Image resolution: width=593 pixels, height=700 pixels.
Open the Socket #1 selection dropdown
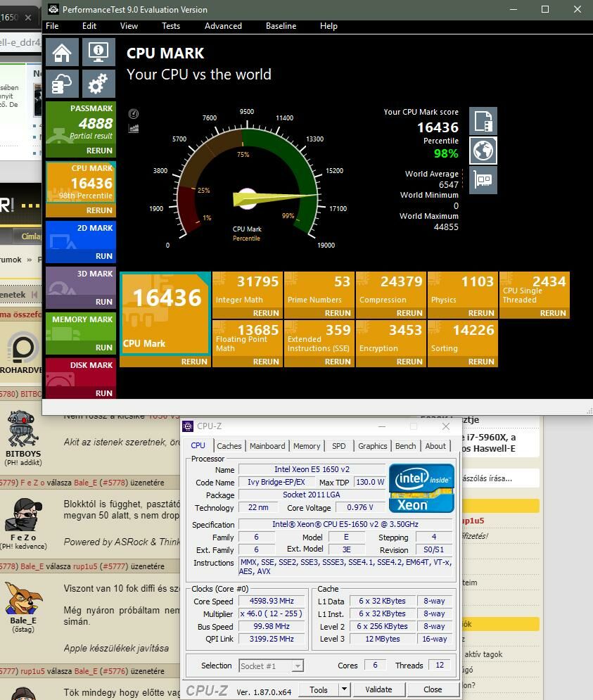click(272, 666)
